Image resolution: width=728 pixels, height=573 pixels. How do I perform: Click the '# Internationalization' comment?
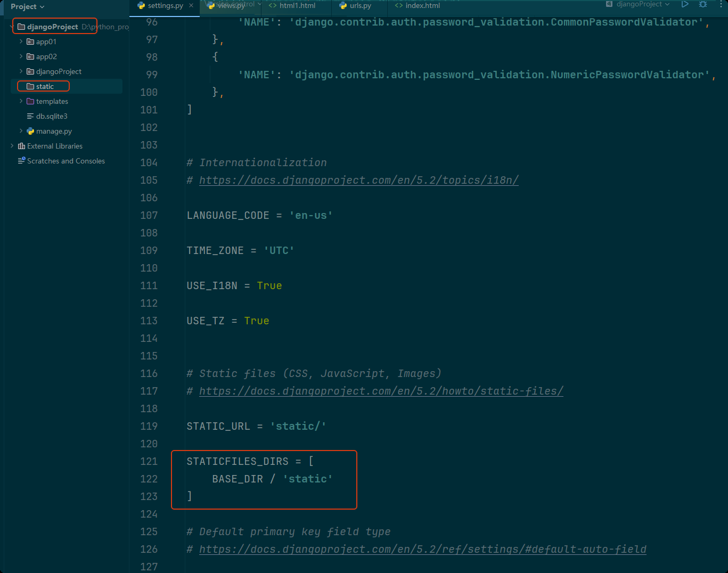257,162
